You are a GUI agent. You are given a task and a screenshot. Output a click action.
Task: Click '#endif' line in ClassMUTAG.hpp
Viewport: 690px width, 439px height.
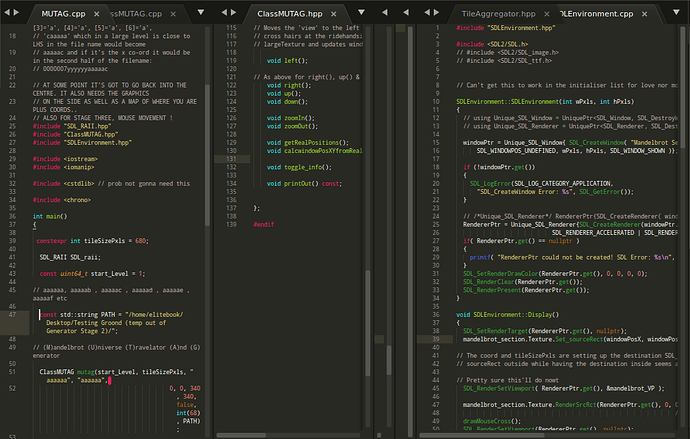(x=264, y=224)
